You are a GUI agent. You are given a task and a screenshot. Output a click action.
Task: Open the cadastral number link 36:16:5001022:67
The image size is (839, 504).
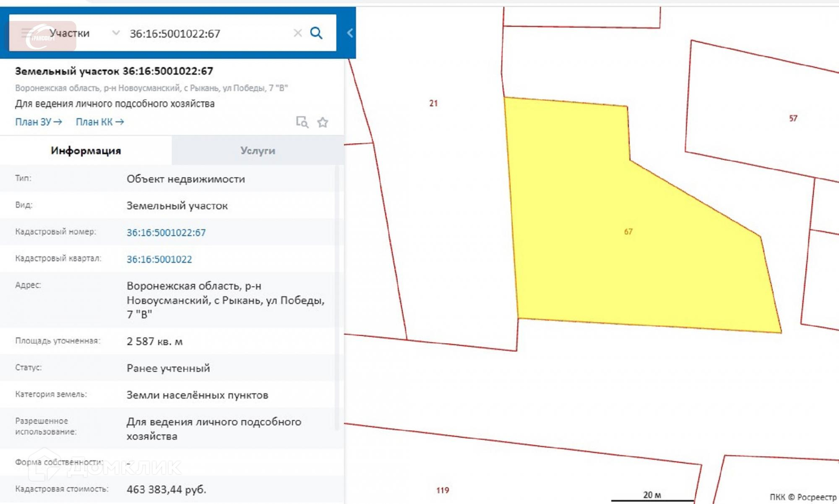pyautogui.click(x=166, y=233)
